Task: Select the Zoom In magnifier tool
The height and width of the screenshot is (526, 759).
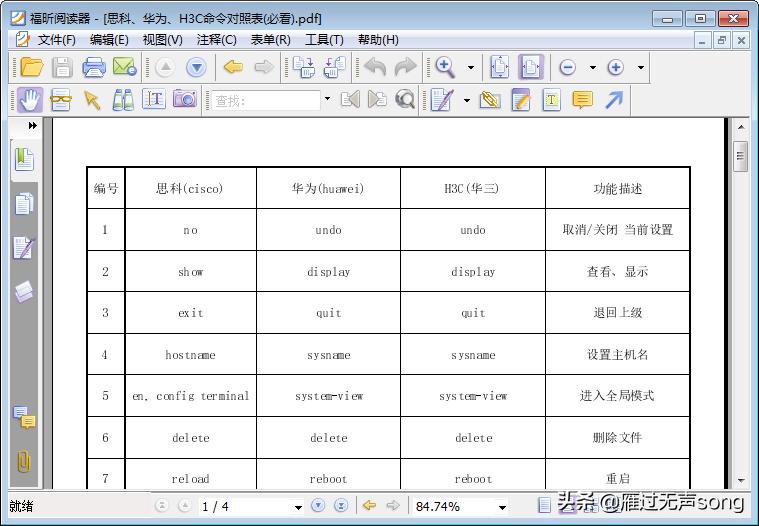Action: point(445,67)
